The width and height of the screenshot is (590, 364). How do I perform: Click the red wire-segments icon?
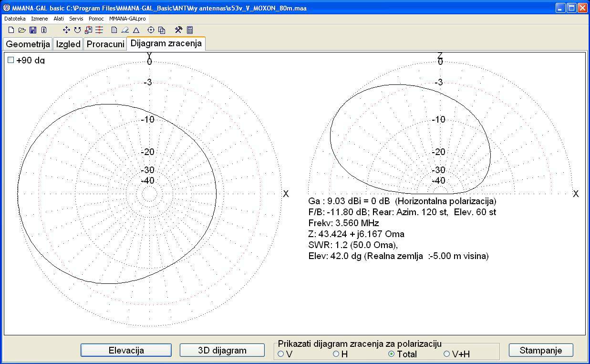coord(99,30)
